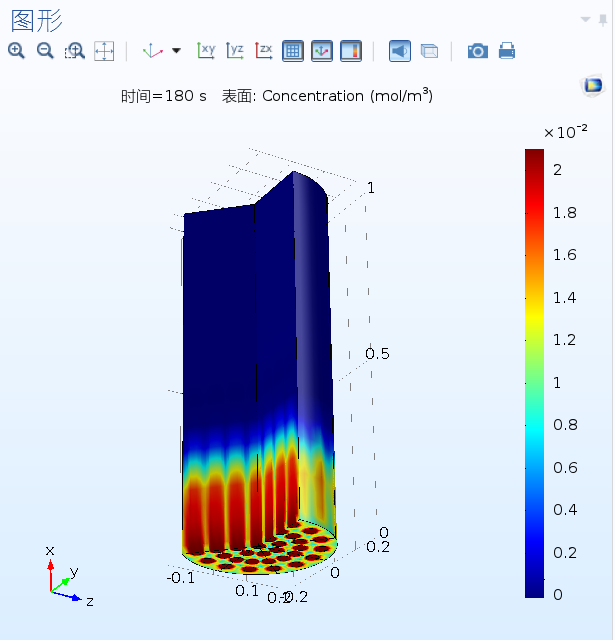Click the Zoom Extents icon
The image size is (615, 640).
click(104, 51)
